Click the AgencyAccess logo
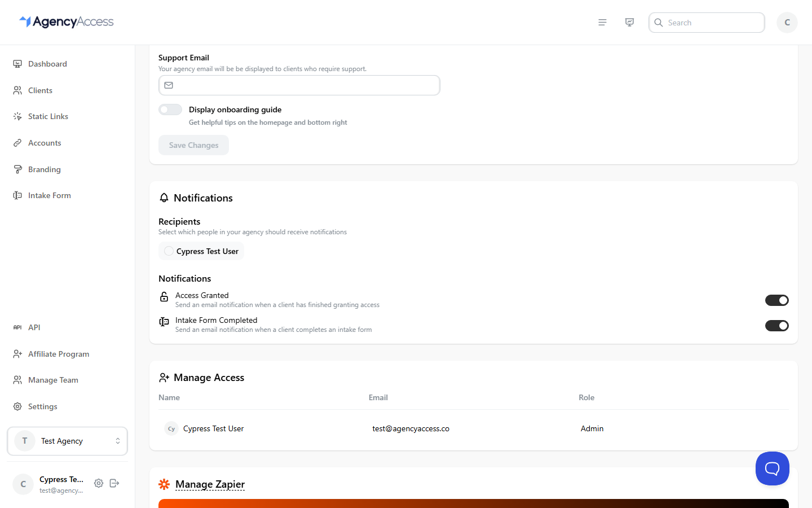Viewport: 812px width, 508px height. [x=67, y=22]
